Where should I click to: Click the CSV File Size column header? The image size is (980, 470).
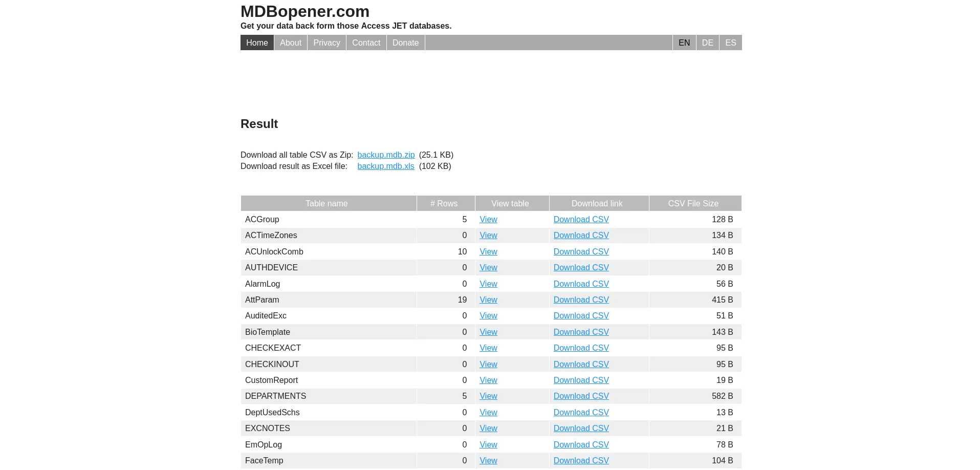(x=695, y=203)
